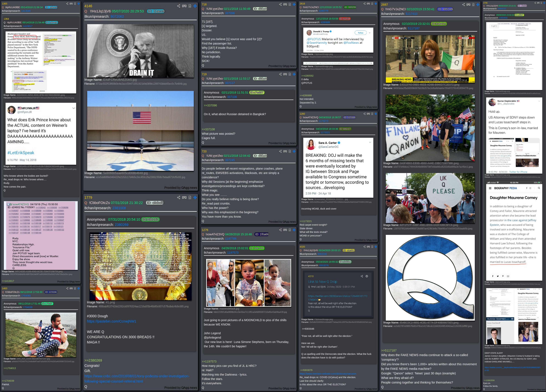The height and width of the screenshot is (392, 546).
Task: Click the share icon on post 1463
Action: pos(67,288)
